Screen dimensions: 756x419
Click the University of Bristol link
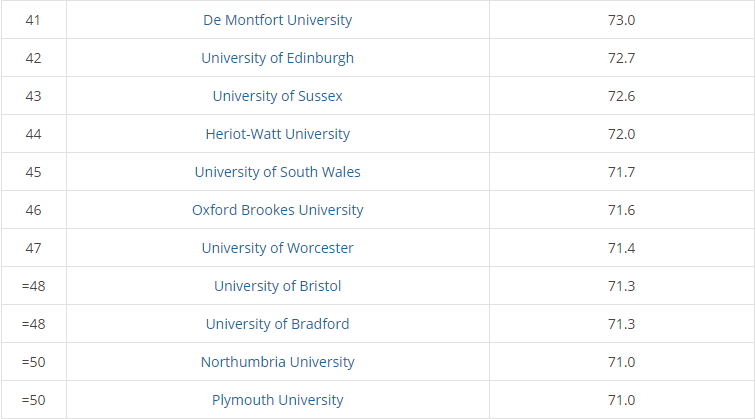click(277, 286)
